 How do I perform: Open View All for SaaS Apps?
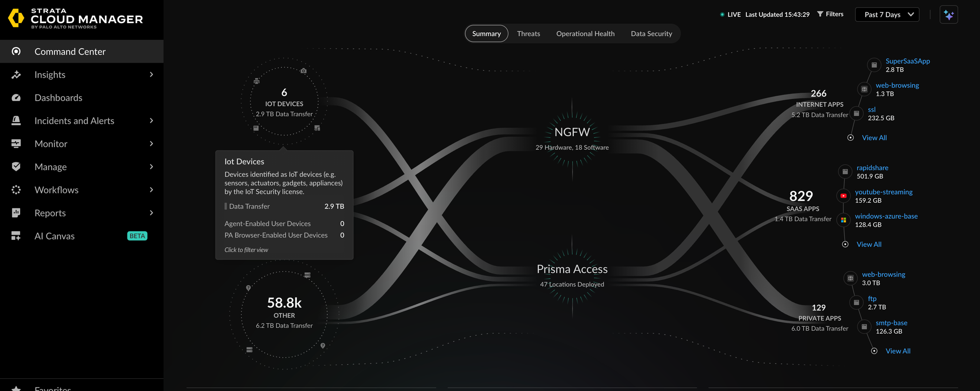(869, 244)
